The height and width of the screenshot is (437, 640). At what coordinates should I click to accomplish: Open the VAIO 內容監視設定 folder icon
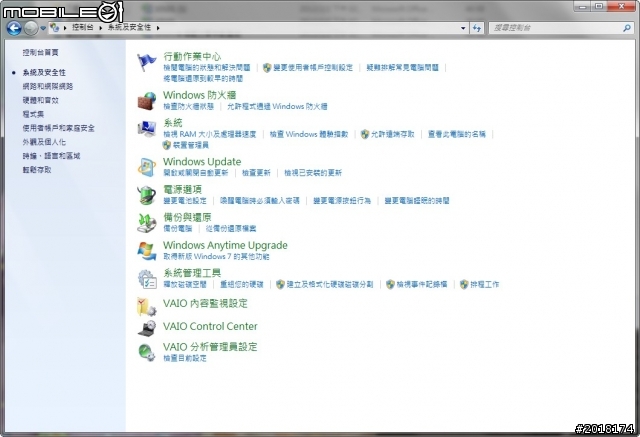coord(147,306)
